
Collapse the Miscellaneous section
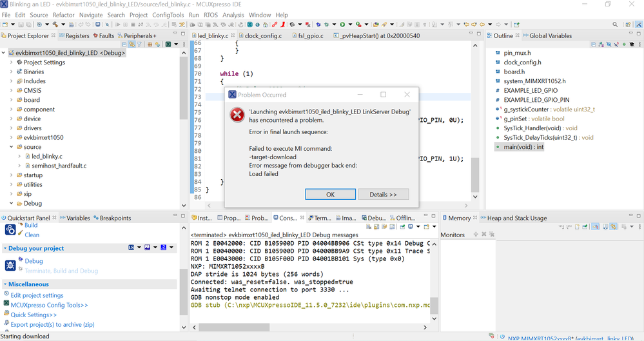coord(5,284)
